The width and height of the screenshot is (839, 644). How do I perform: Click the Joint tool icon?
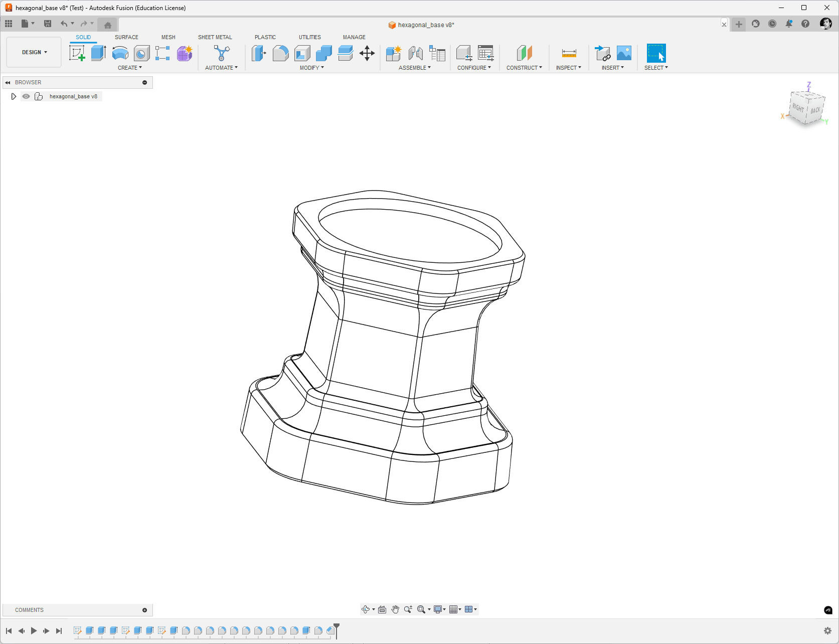415,53
